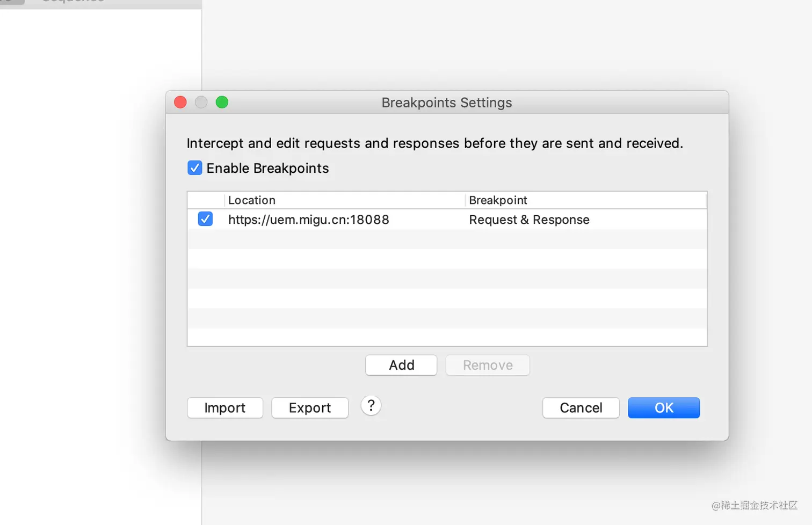
Task: Import breakpoint settings
Action: [x=225, y=408]
